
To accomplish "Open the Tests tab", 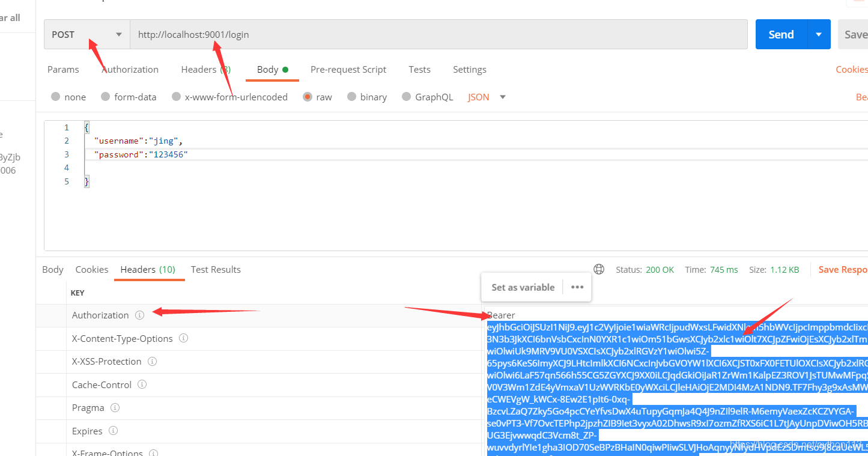I will (419, 70).
